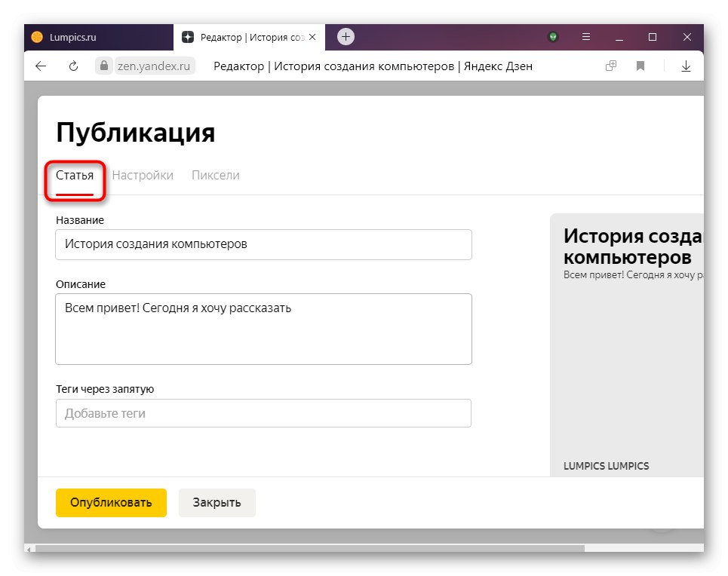Viewport: 728px width, 576px height.
Task: Click the alien extension icon
Action: (x=553, y=37)
